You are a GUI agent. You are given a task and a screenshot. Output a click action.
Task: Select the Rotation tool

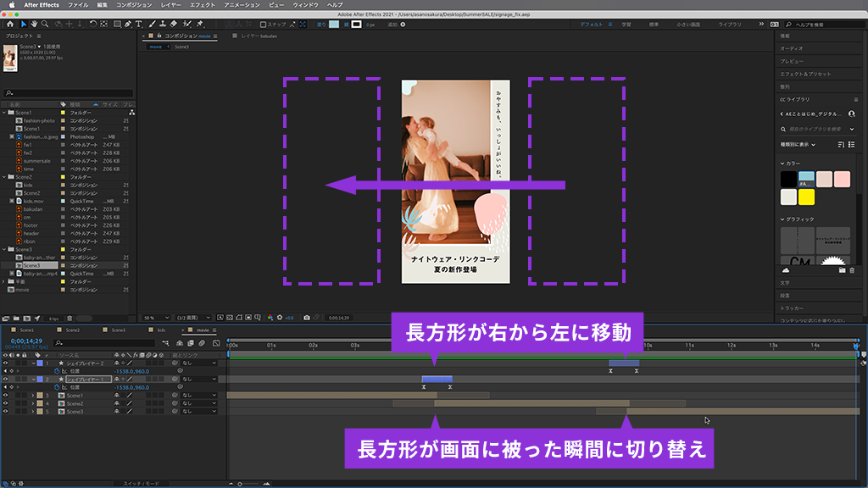pos(93,25)
